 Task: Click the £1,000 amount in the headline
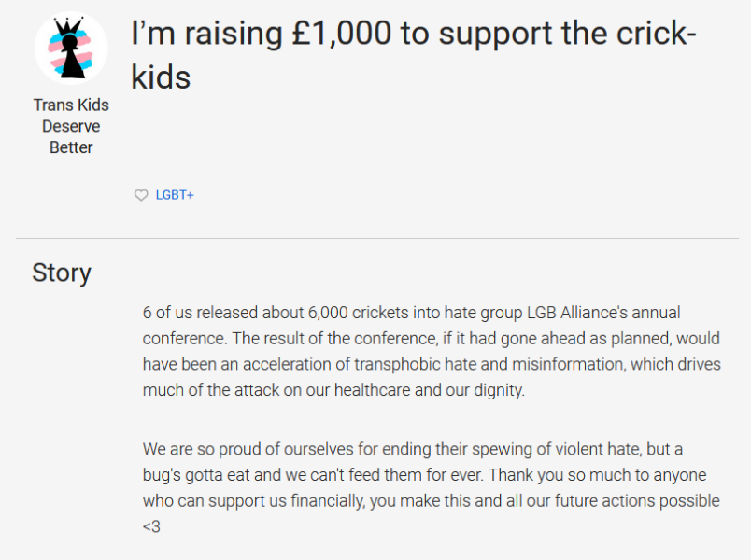(341, 33)
